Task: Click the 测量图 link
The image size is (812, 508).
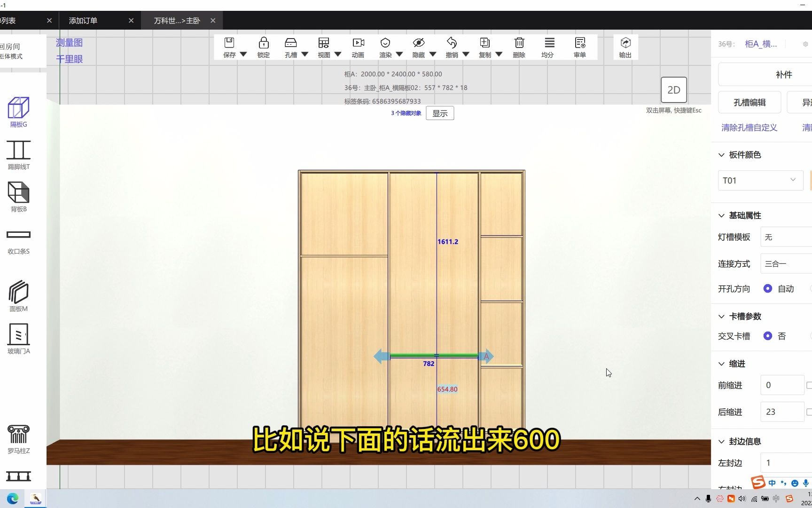Action: (x=70, y=43)
